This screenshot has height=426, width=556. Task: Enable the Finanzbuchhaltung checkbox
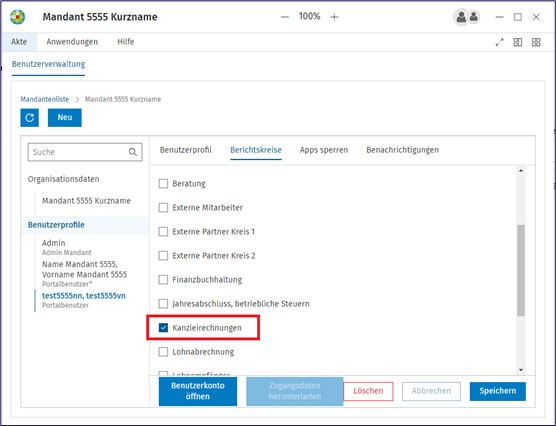[163, 280]
